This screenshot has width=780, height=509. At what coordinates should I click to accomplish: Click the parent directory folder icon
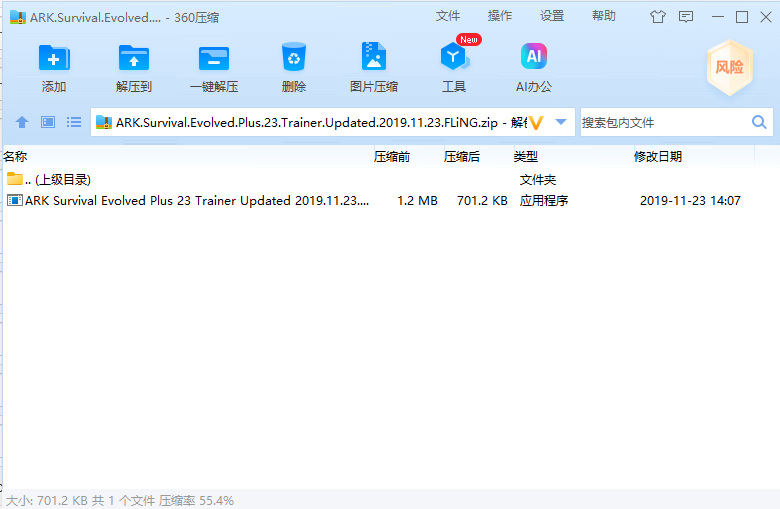(x=14, y=178)
